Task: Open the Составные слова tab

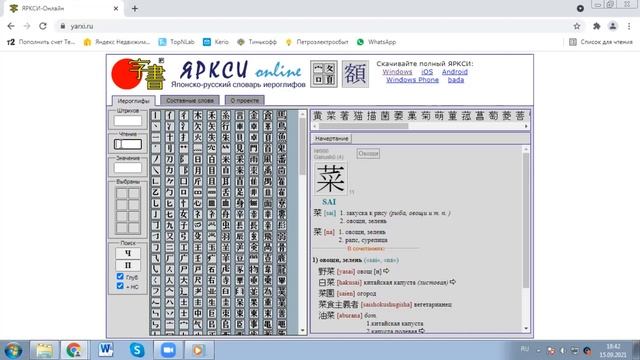Action: click(x=190, y=100)
